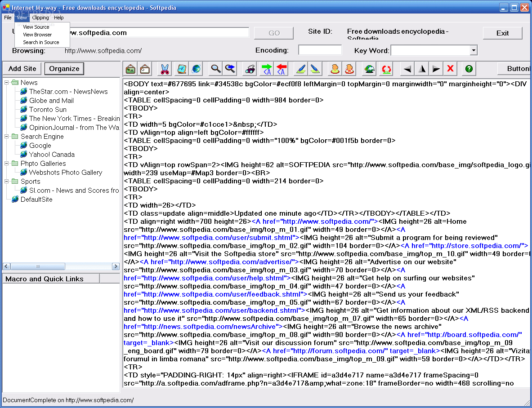
Task: Click the red arrow anchor-tag icon
Action: click(x=281, y=69)
